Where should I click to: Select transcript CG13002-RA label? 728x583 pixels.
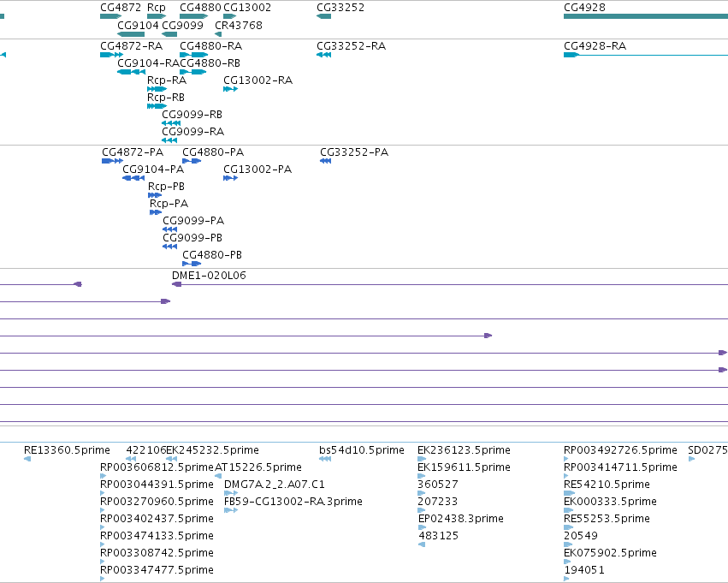[x=257, y=80]
